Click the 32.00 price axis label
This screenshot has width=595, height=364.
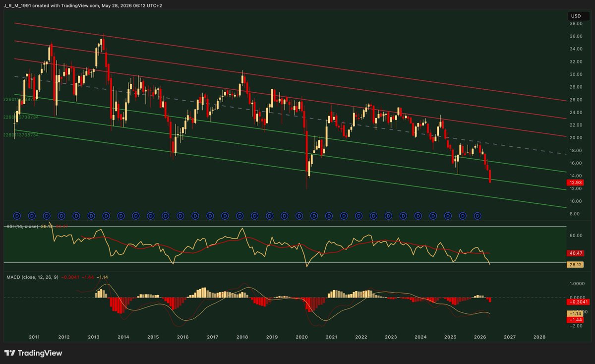click(x=576, y=61)
